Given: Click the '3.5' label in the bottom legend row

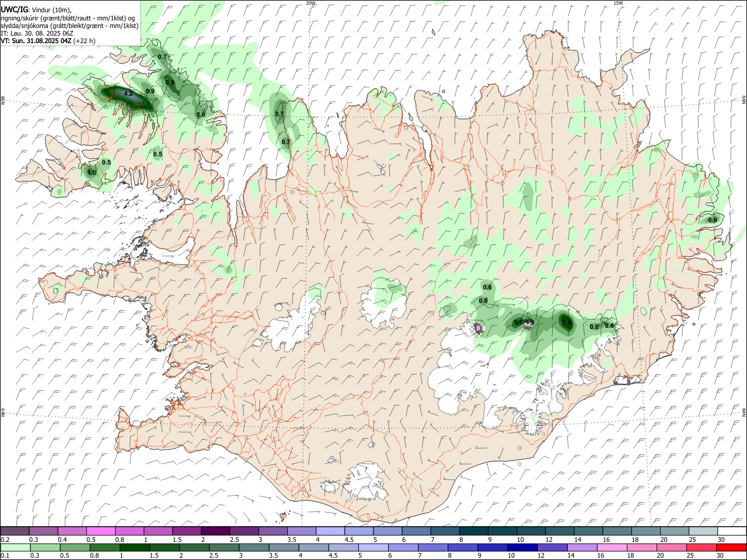Looking at the screenshot, I should [273, 556].
